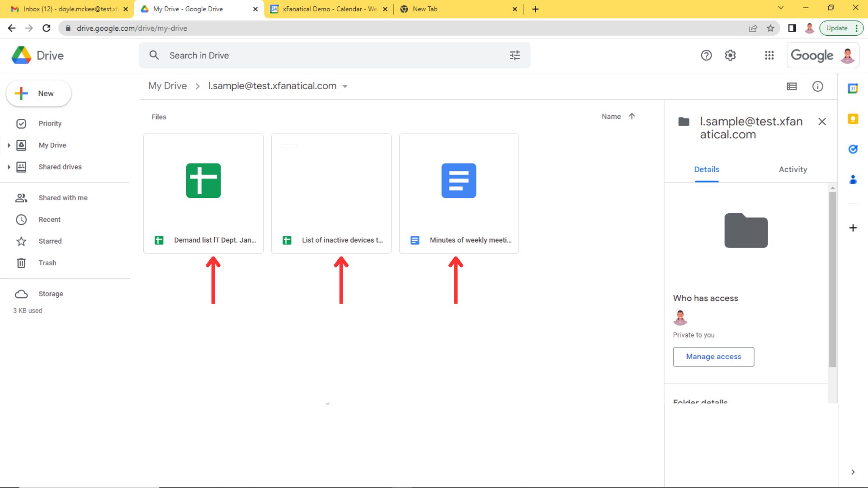Open Google Apps grid launcher
Viewport: 868px width, 488px height.
[x=769, y=55]
